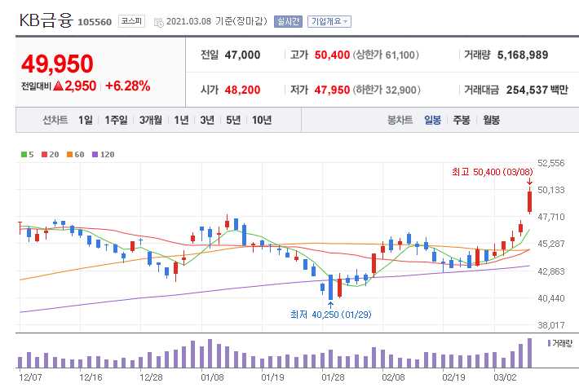
Task: Click the 02/19 date axis label
Action: pos(453,377)
